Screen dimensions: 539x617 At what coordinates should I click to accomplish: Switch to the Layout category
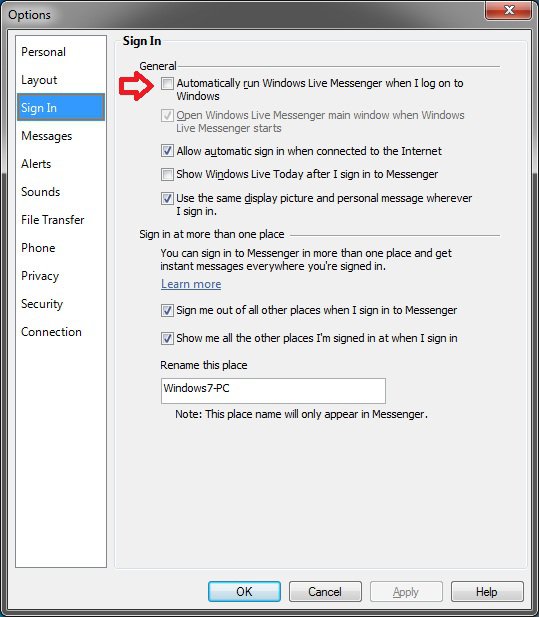(39, 80)
